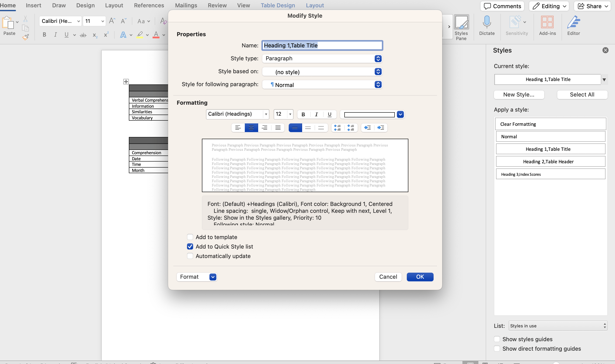This screenshot has height=364, width=615.
Task: Apply ribbon Subscript formatting
Action: click(95, 35)
